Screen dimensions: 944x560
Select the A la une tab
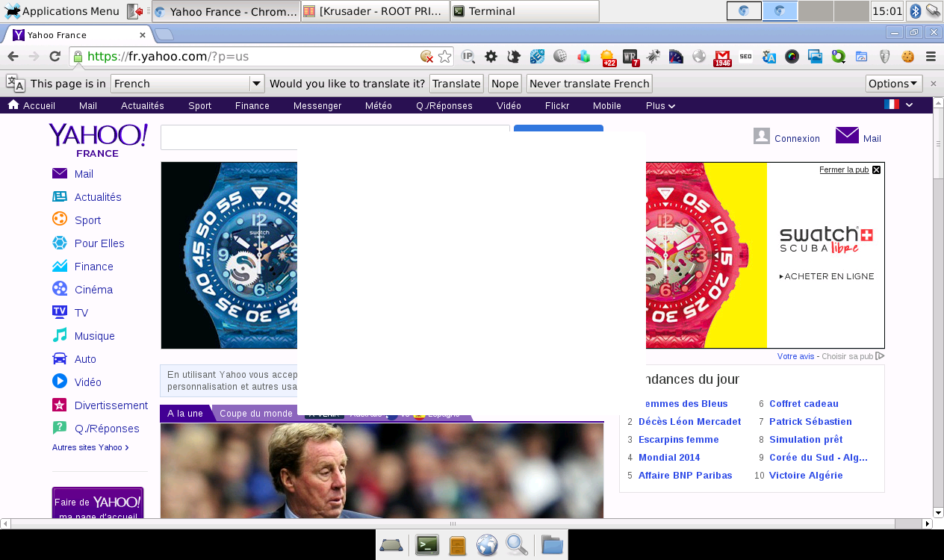click(x=185, y=414)
